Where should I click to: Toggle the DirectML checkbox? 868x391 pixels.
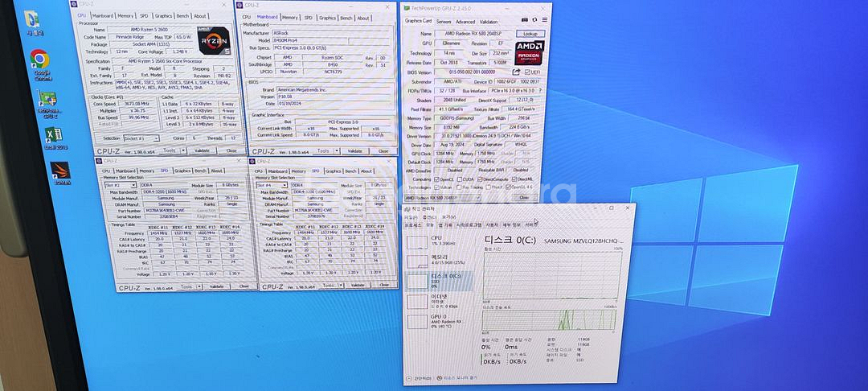[x=514, y=179]
